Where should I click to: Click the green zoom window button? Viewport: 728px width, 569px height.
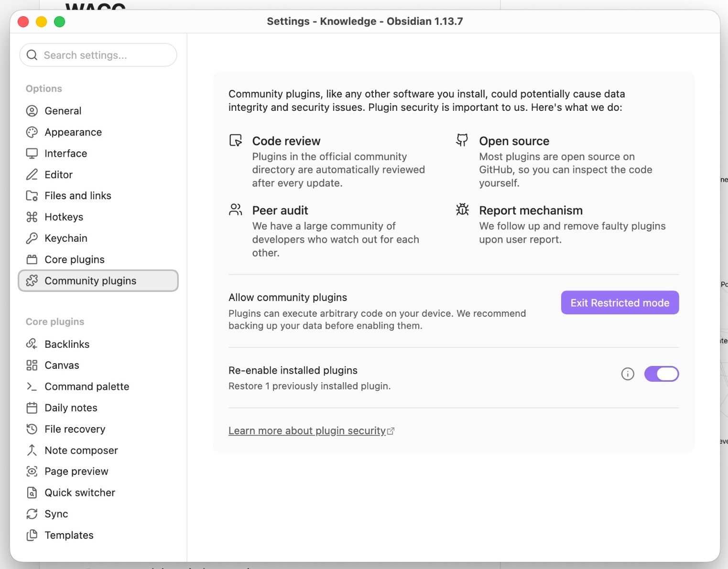[59, 21]
